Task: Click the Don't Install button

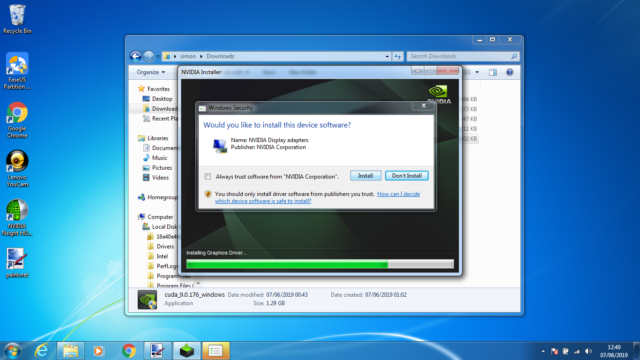Action: (x=407, y=176)
